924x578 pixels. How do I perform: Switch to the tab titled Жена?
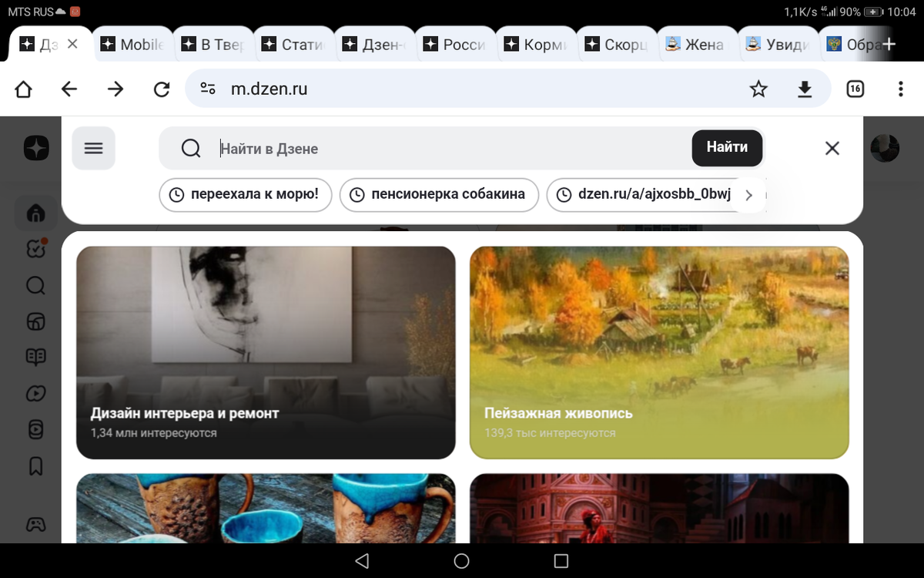pyautogui.click(x=697, y=44)
